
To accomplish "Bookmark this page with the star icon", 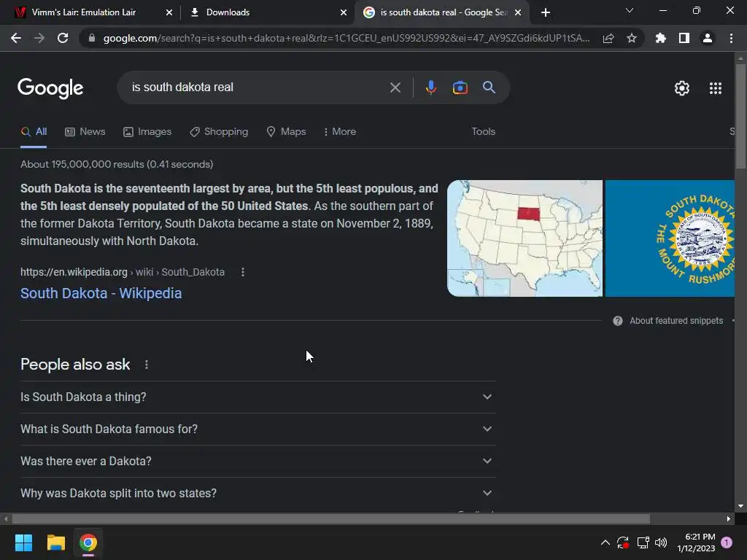I will [x=632, y=38].
